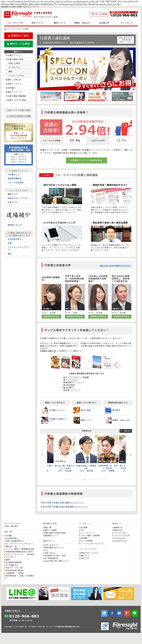The width and height of the screenshot is (142, 644).
Task: Click the LINE icon in the footer
Action: pos(135,613)
